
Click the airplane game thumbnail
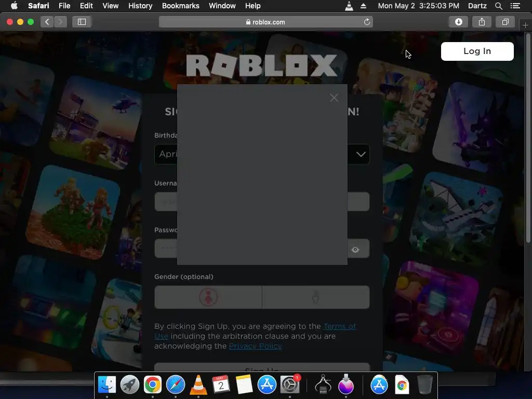456,219
